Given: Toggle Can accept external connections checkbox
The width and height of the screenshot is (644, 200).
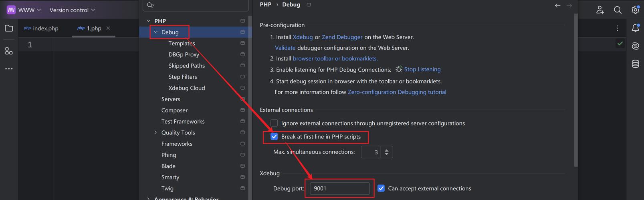Looking at the screenshot, I should point(381,188).
